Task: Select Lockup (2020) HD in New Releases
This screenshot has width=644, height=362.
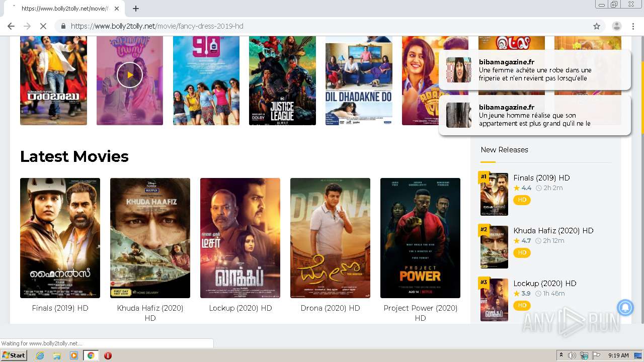Action: pyautogui.click(x=545, y=284)
